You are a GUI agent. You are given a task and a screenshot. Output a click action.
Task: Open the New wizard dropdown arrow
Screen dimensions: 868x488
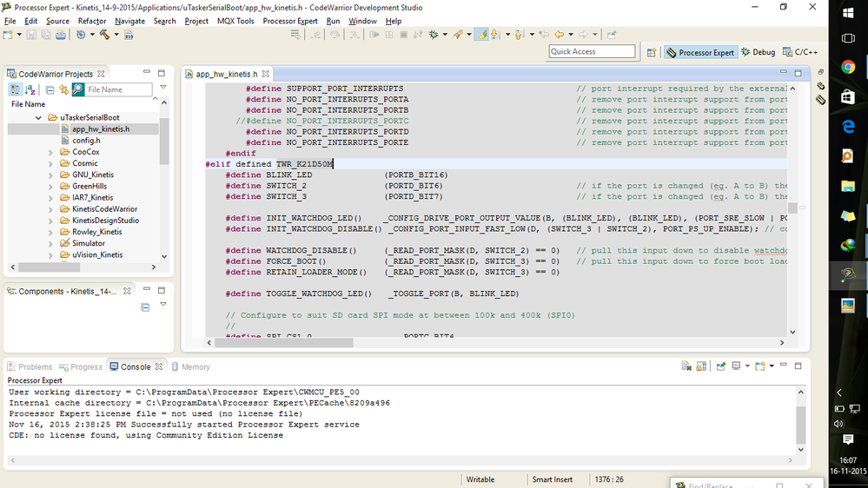[19, 35]
